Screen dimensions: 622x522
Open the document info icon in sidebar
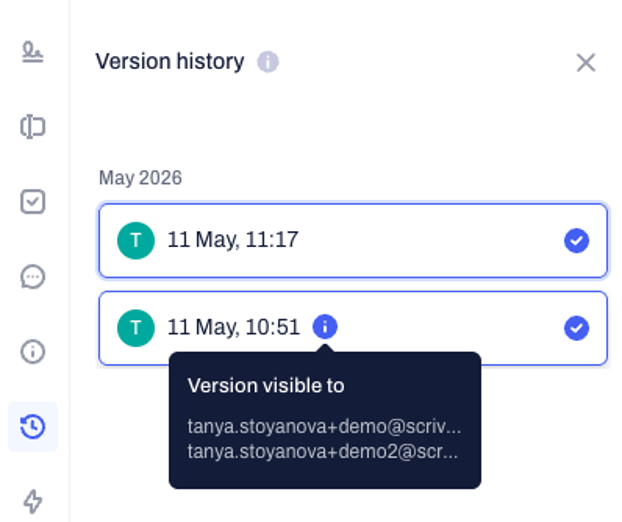33,351
